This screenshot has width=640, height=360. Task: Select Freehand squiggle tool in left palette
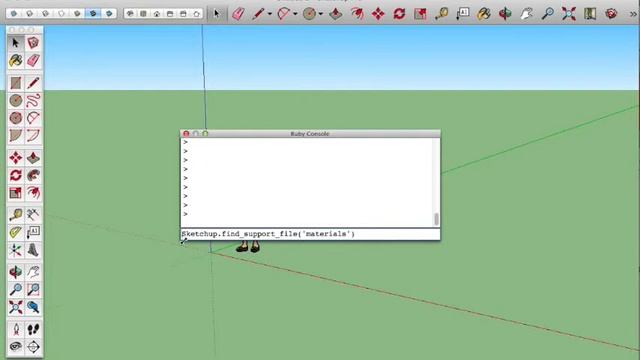33,100
